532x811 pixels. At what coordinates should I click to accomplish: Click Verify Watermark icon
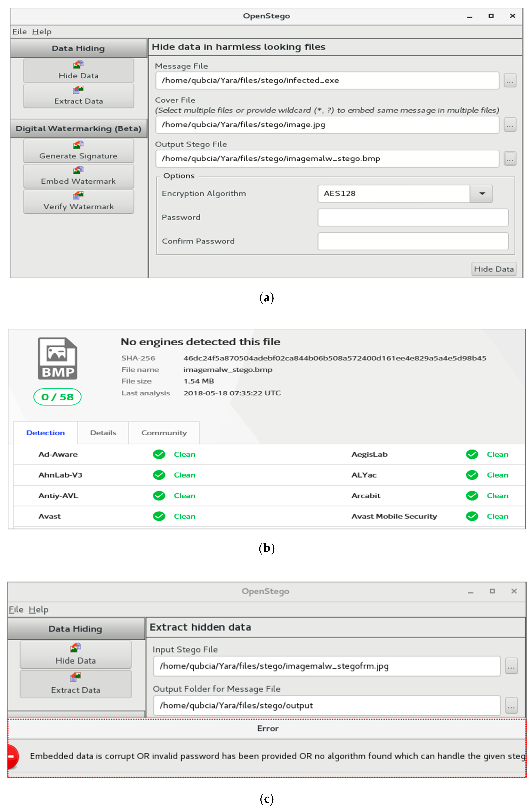78,195
